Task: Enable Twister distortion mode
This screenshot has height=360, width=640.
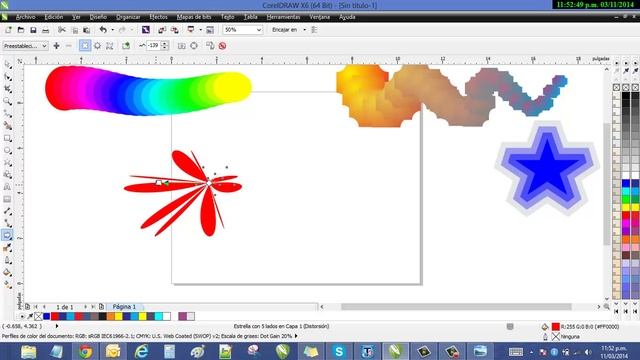Action: coord(110,46)
